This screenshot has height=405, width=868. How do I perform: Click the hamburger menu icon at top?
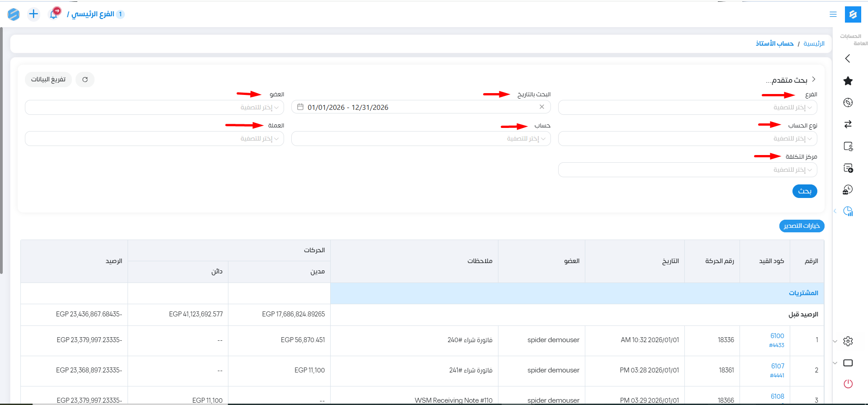(833, 14)
